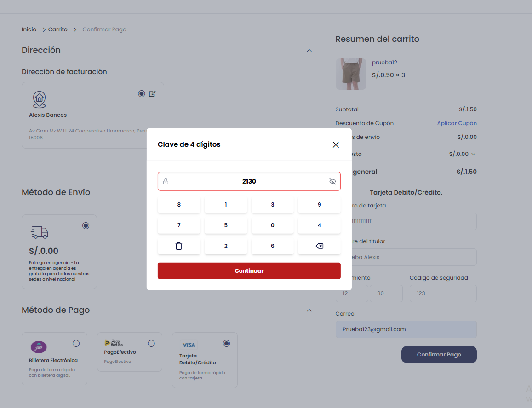Click the delivery truck icon

coord(40,232)
